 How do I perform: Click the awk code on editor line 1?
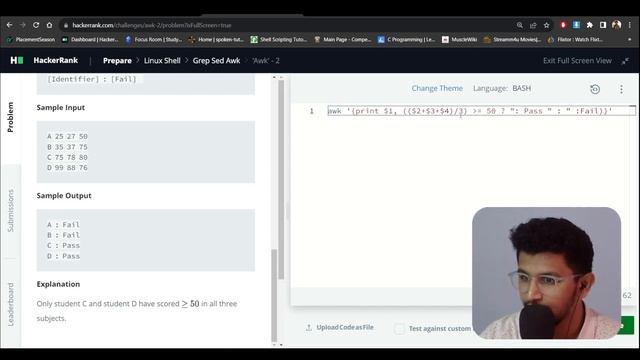coord(470,111)
